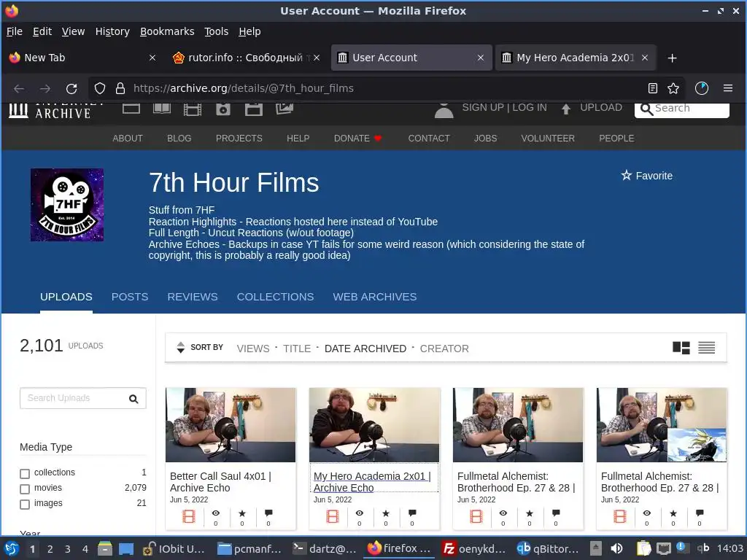Open My Hero Academia 2x01 Archive Echo link

[x=372, y=482]
